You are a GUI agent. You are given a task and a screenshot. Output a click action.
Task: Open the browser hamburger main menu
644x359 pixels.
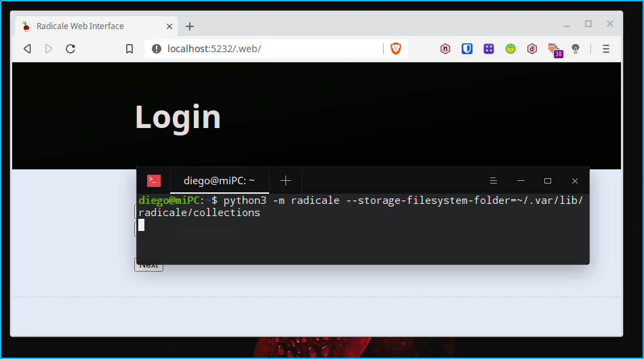point(606,49)
